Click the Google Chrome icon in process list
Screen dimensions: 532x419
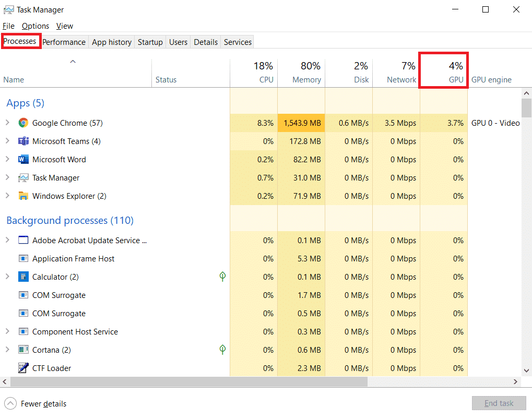point(23,123)
